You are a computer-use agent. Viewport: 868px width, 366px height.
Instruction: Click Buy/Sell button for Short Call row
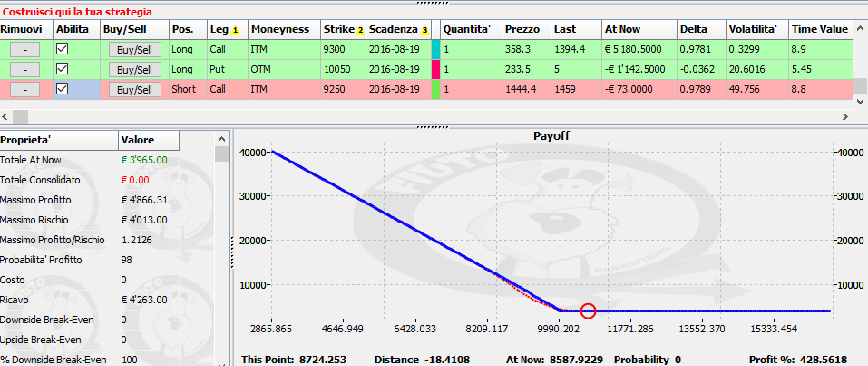coord(134,89)
